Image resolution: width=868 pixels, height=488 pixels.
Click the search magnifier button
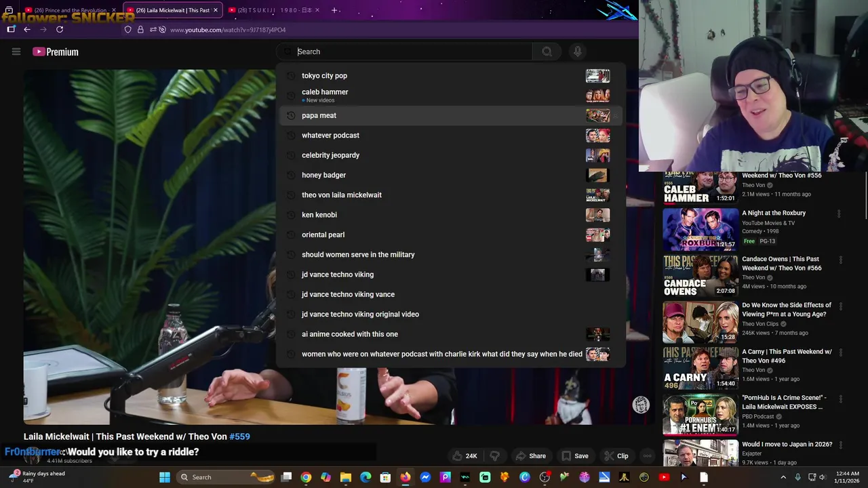coord(547,52)
